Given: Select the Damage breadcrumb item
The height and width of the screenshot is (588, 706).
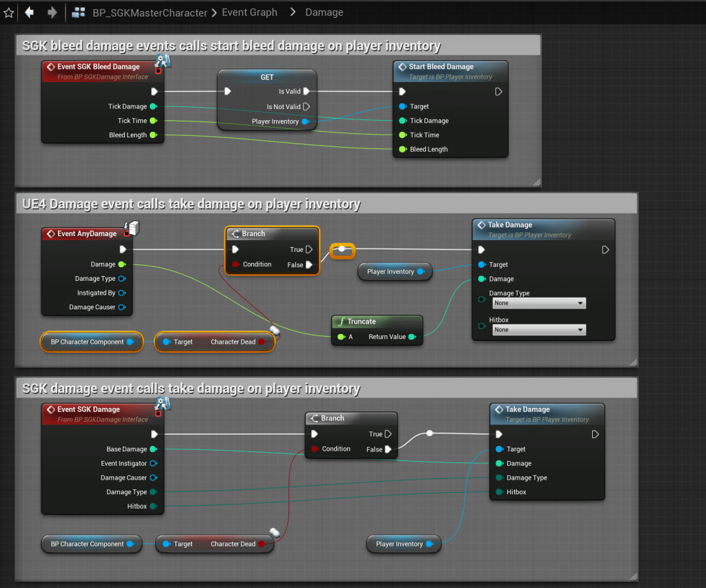Looking at the screenshot, I should (x=324, y=12).
